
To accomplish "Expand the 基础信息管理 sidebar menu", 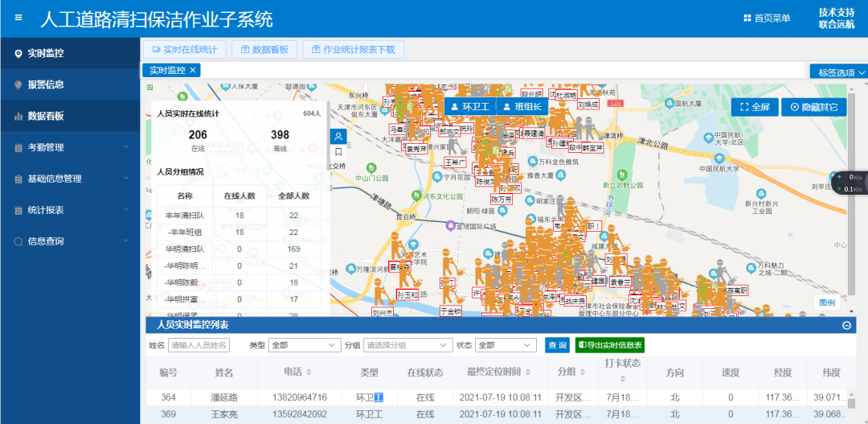I will click(70, 179).
